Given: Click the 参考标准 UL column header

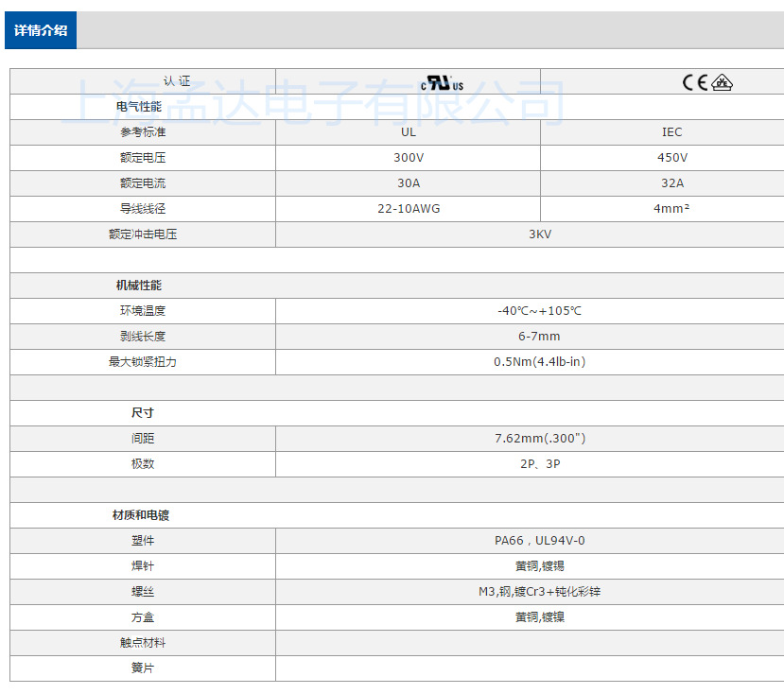Looking at the screenshot, I should point(407,131).
